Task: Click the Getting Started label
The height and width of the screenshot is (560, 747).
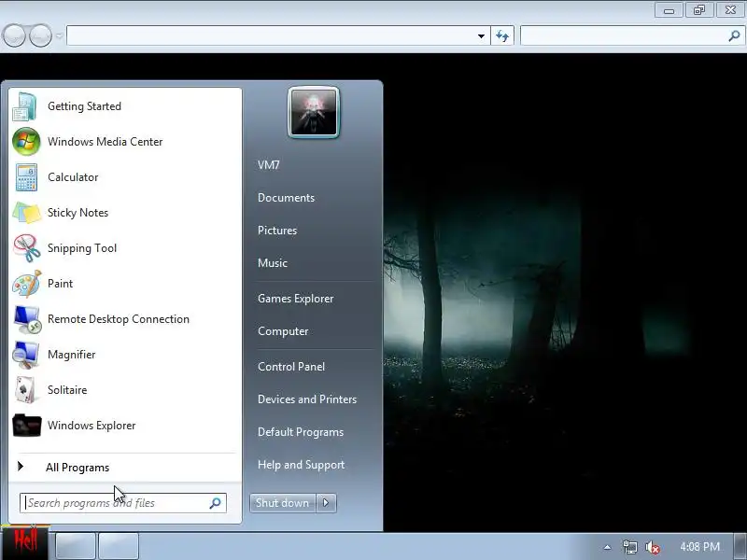Action: coord(84,106)
